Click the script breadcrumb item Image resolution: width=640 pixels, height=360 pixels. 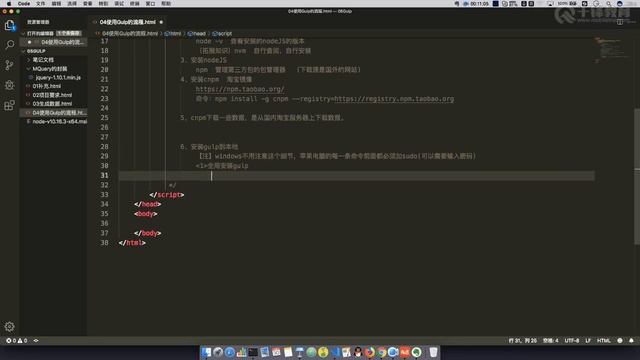click(x=222, y=33)
